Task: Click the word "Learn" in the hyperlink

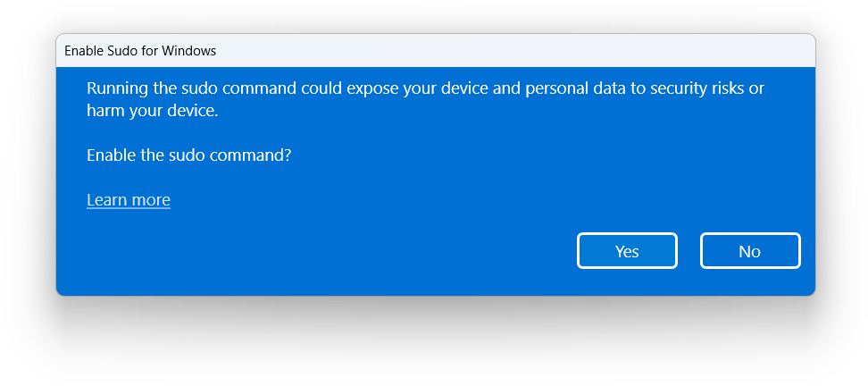Action: [x=107, y=200]
